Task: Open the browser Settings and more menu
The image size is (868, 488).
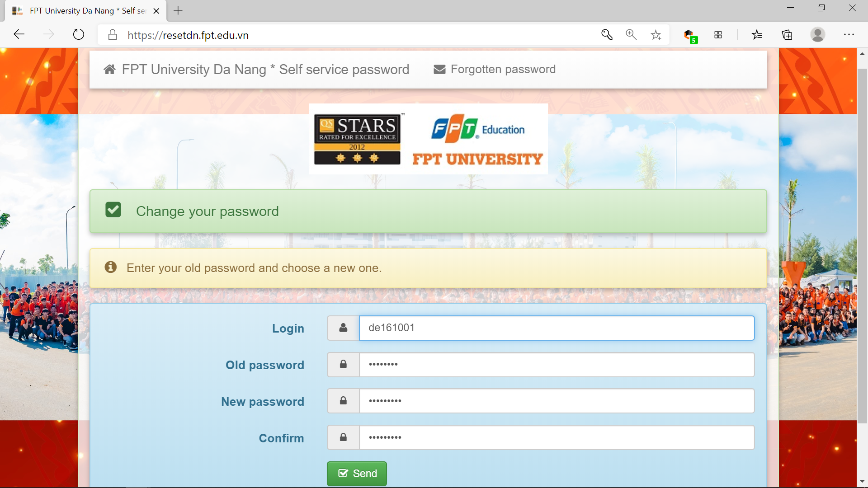Action: point(849,35)
